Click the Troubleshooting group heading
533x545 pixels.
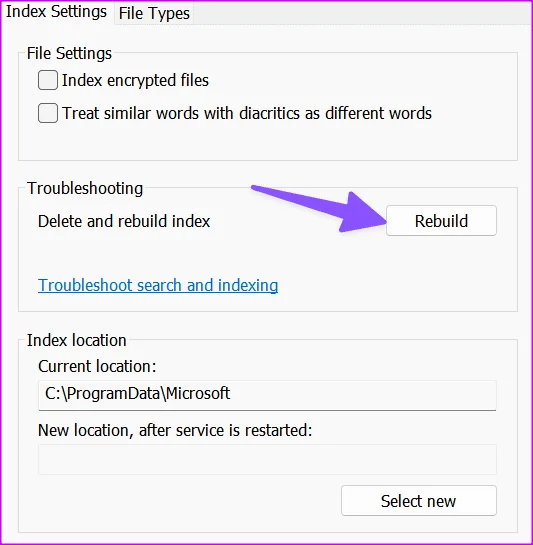pyautogui.click(x=85, y=188)
